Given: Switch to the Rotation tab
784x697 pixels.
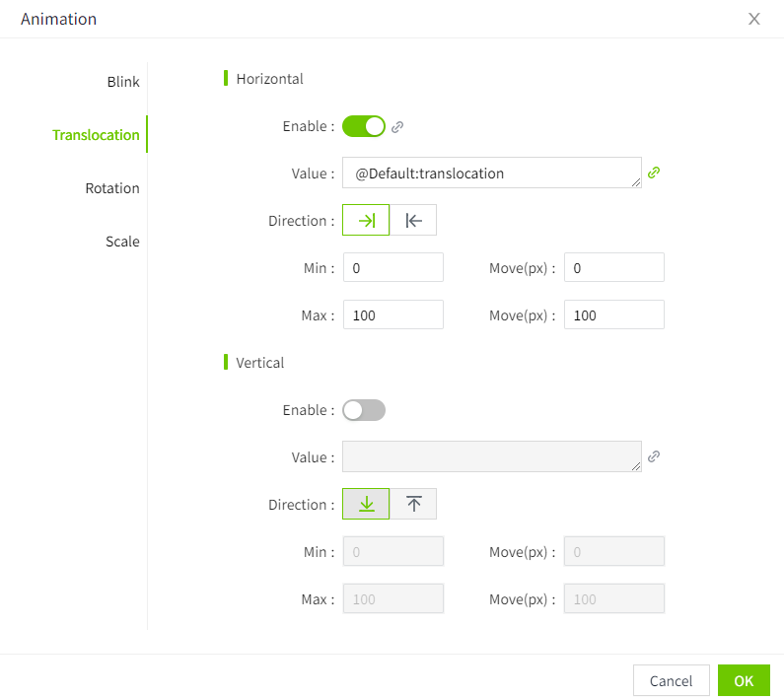Looking at the screenshot, I should 112,188.
